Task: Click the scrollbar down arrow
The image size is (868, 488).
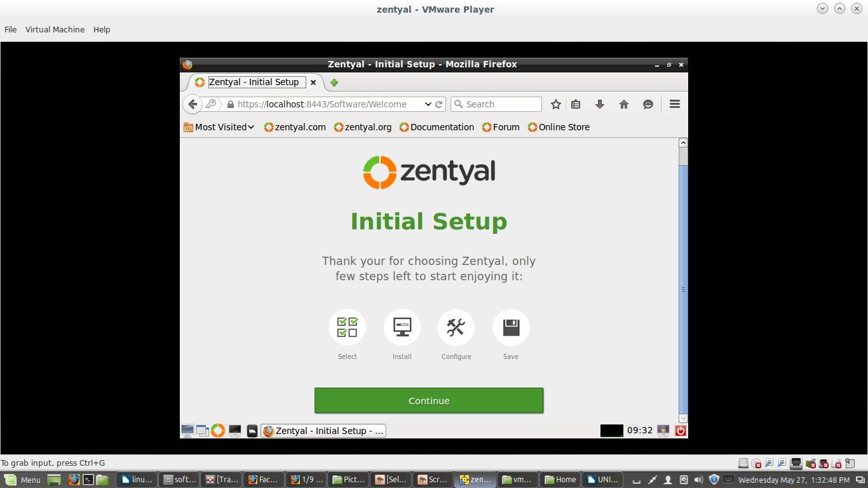Action: point(683,418)
